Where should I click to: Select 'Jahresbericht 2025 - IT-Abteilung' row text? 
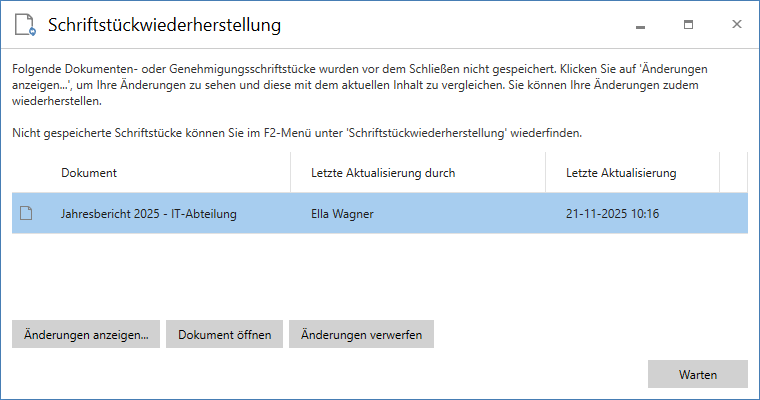149,214
